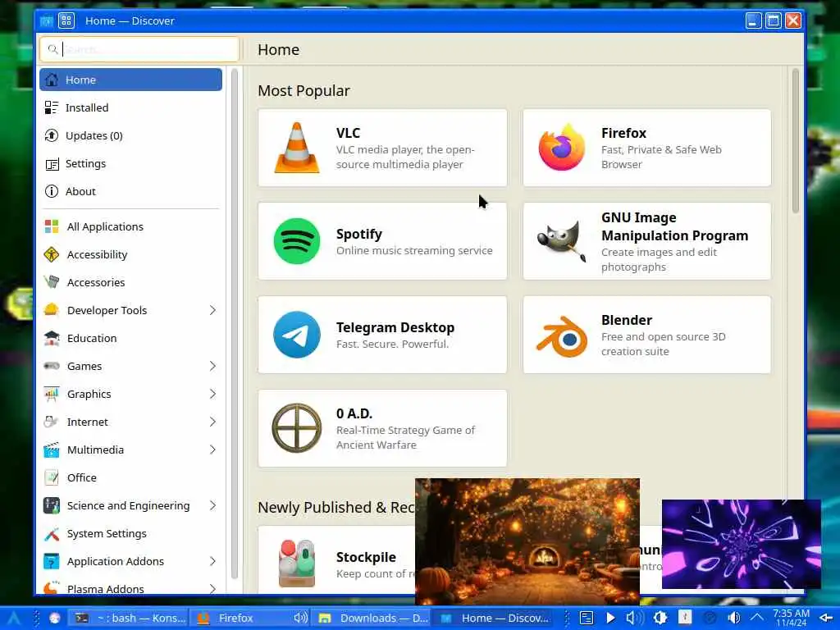Click the About info icon

52,191
